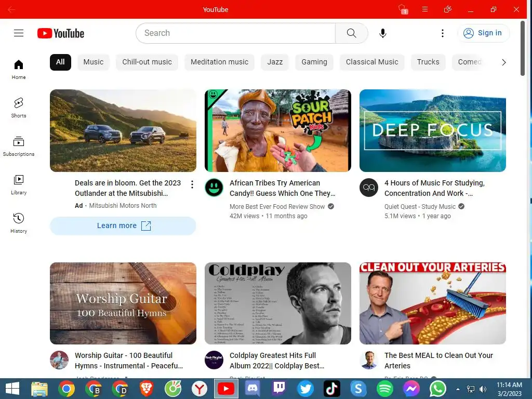Open African Tribes Try American Candy title
This screenshot has height=399, width=532.
coord(282,188)
